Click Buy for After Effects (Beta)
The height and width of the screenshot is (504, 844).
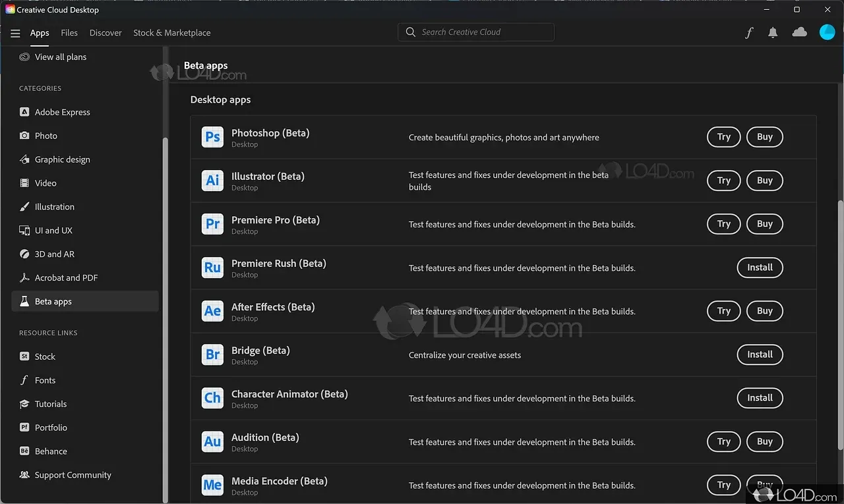[765, 311]
